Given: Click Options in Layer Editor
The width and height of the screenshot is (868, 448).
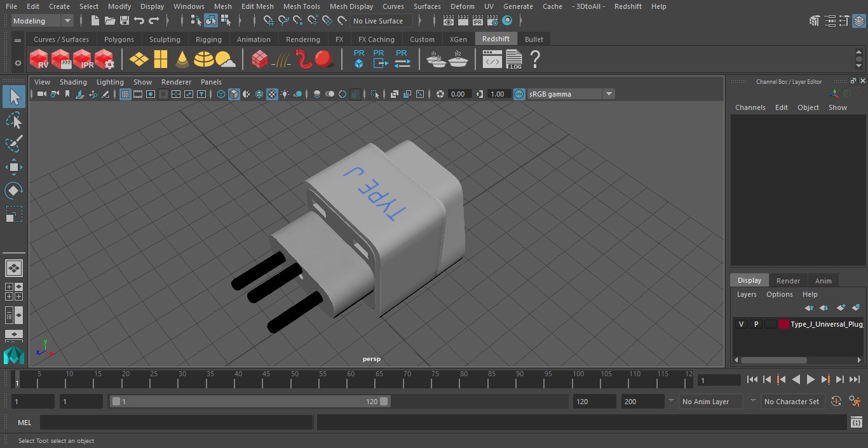Looking at the screenshot, I should click(x=779, y=294).
